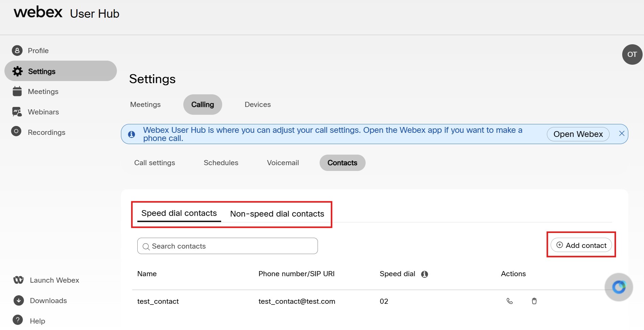Click the Launch Webex logo icon
The image size is (644, 330).
18,280
